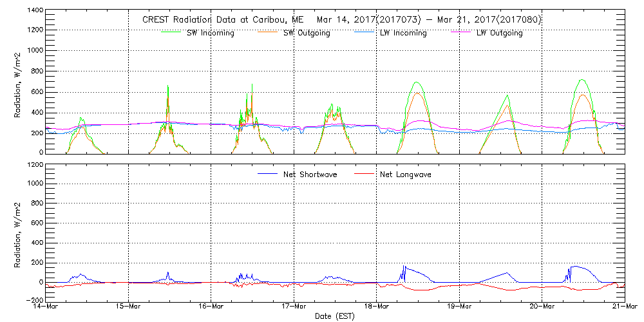
Task: Select the LW Outgoing legend entry
Action: (499, 33)
